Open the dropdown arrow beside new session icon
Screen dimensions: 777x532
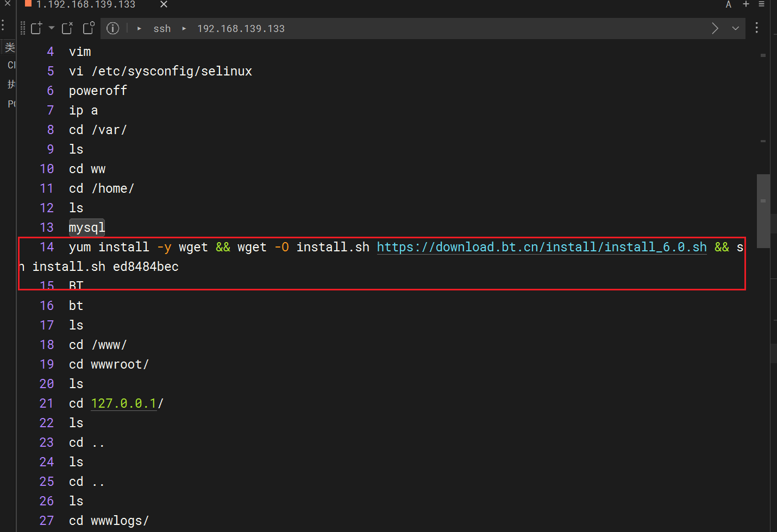(x=52, y=28)
